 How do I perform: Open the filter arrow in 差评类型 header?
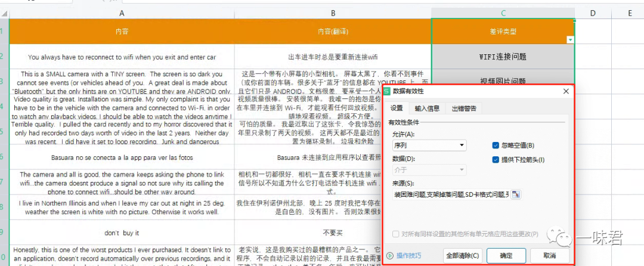(570, 40)
